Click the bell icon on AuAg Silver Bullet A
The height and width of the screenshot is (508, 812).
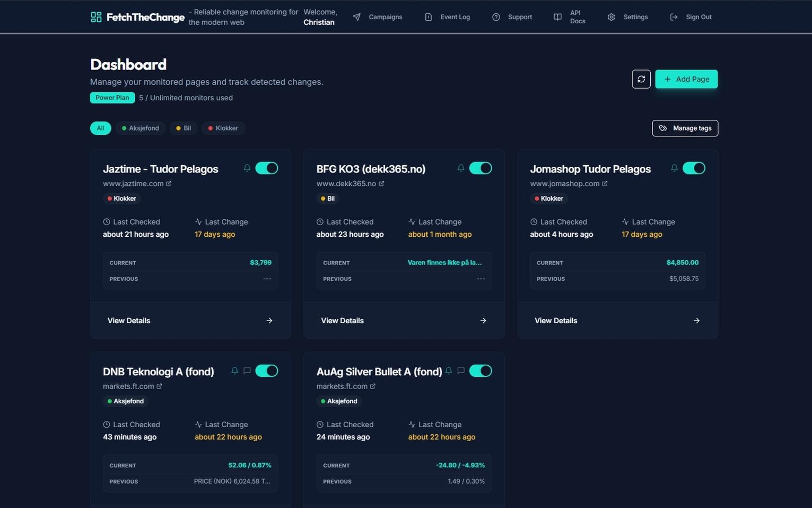tap(449, 371)
